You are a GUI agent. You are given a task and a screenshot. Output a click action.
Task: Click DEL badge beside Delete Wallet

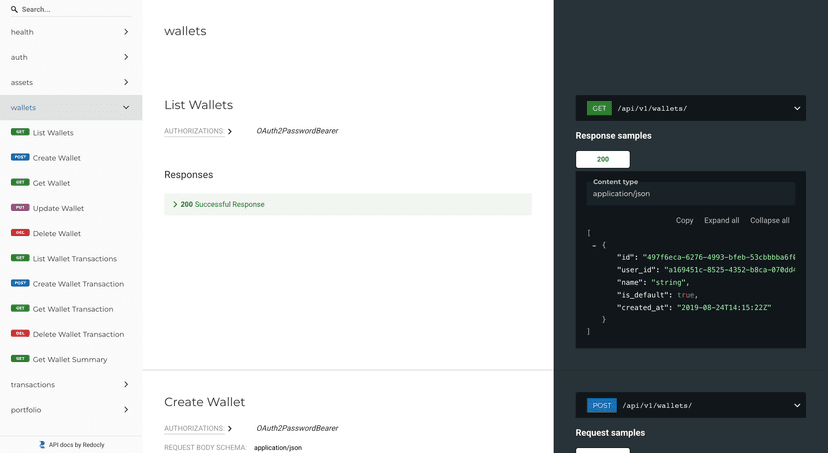tap(20, 232)
